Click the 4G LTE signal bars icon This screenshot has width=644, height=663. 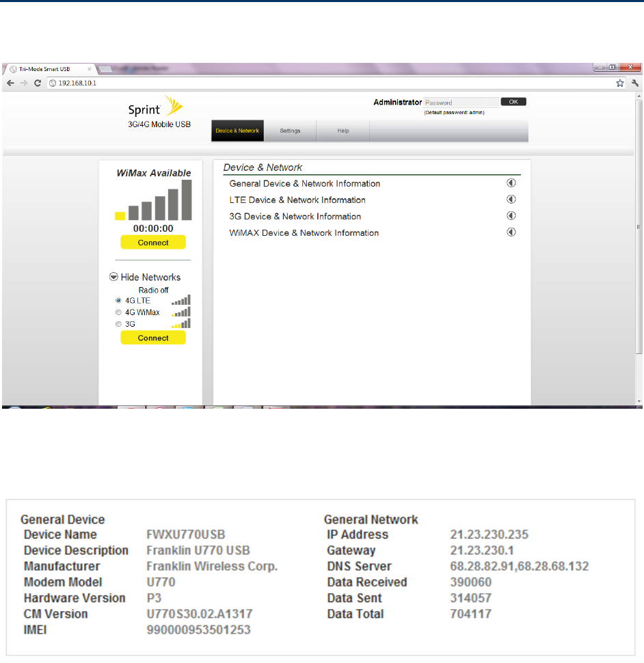[x=181, y=300]
